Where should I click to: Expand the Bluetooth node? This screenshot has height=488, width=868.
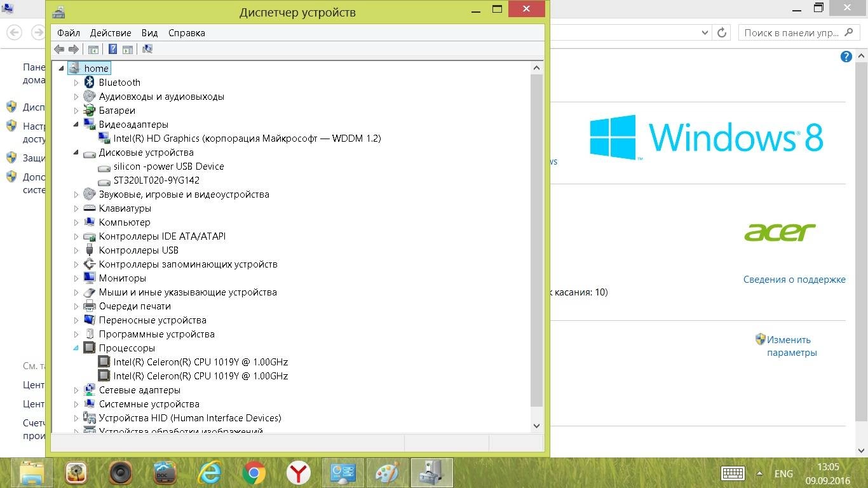pyautogui.click(x=76, y=83)
